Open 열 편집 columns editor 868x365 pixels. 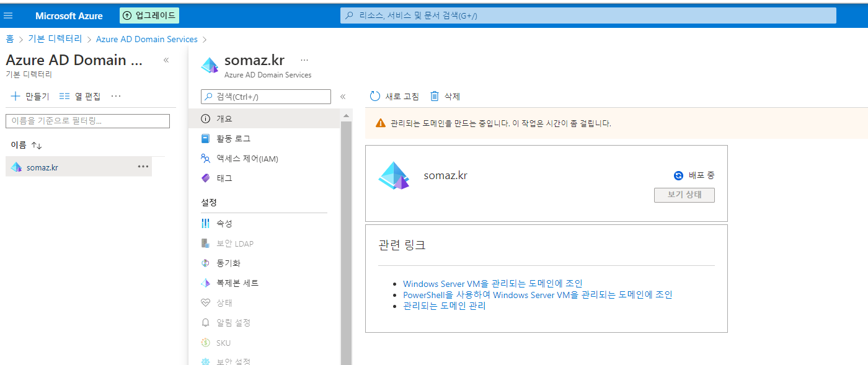coord(80,96)
